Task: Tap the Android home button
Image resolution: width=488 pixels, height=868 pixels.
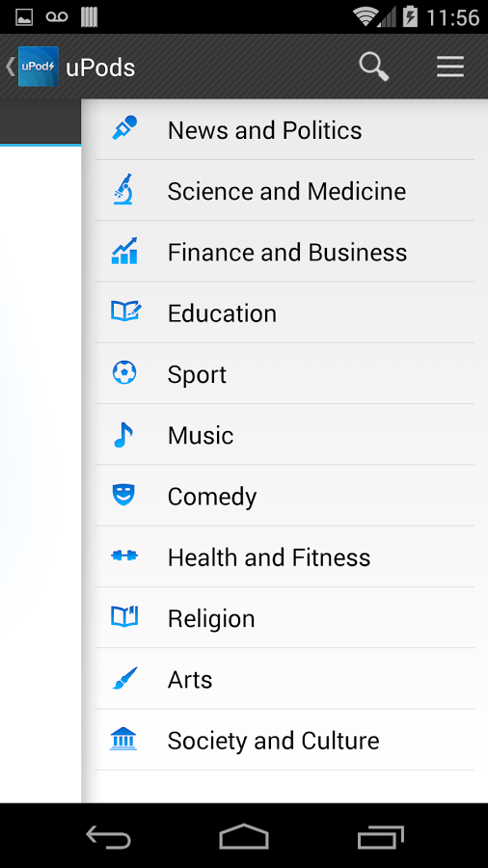Action: 244,836
